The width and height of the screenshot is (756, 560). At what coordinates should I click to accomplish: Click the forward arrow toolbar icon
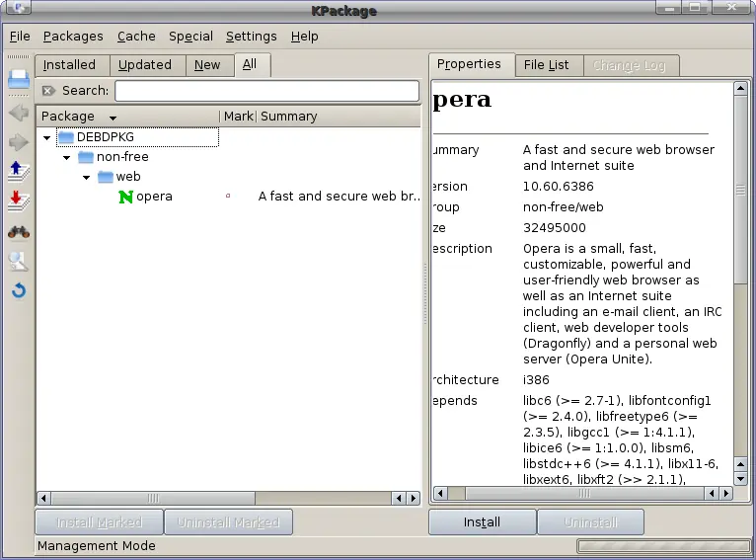19,142
